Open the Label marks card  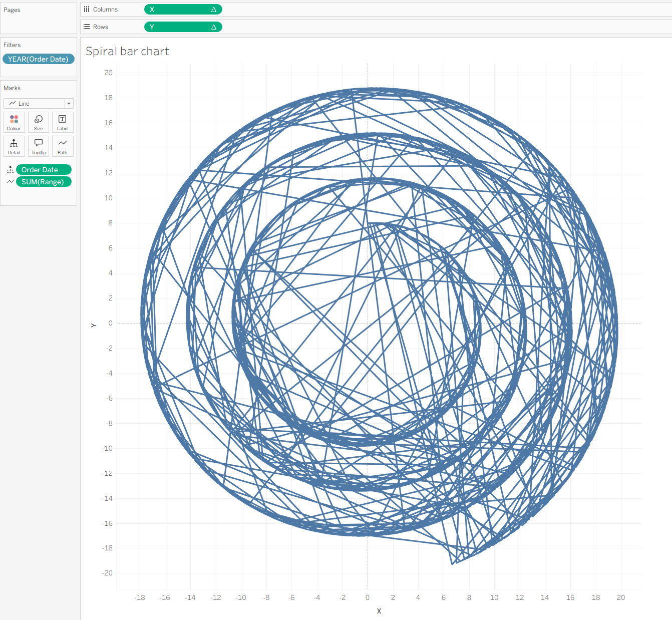[63, 122]
